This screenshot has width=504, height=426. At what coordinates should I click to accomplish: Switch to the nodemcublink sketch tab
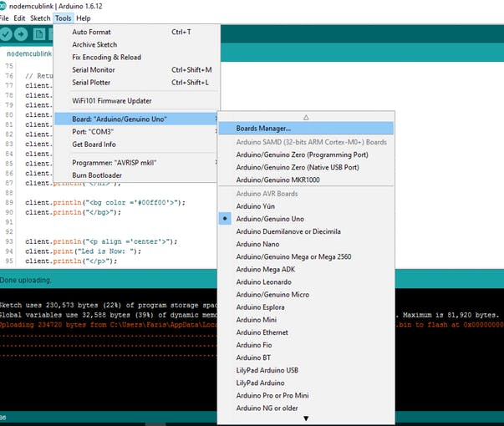(29, 53)
